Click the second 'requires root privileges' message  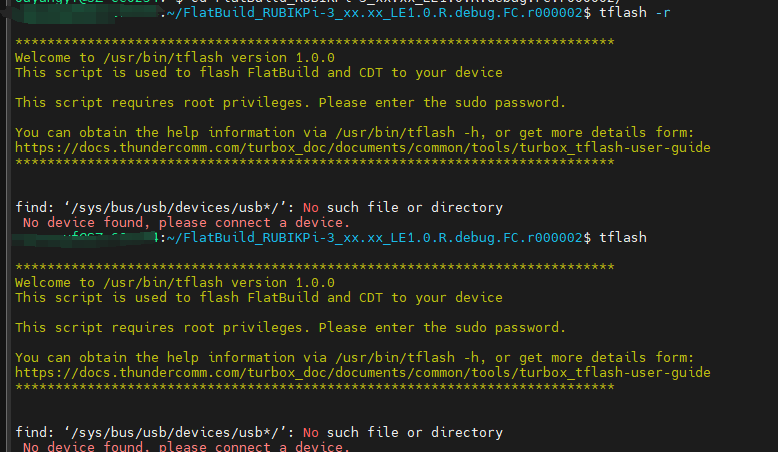pyautogui.click(x=290, y=327)
